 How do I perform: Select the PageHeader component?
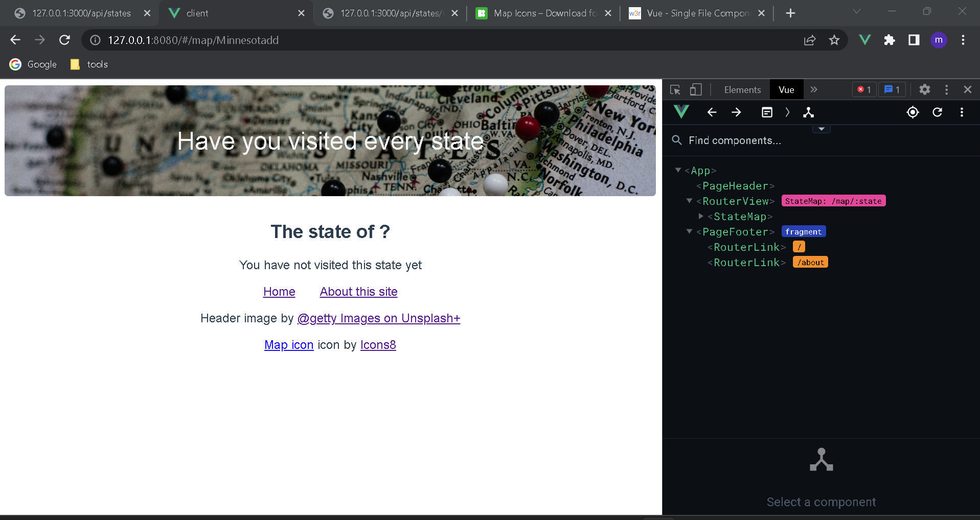[736, 186]
